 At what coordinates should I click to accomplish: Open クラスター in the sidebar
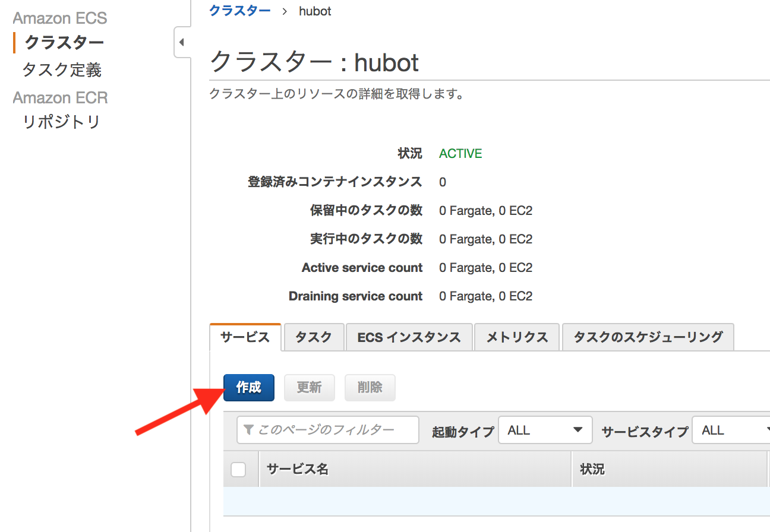pyautogui.click(x=64, y=43)
